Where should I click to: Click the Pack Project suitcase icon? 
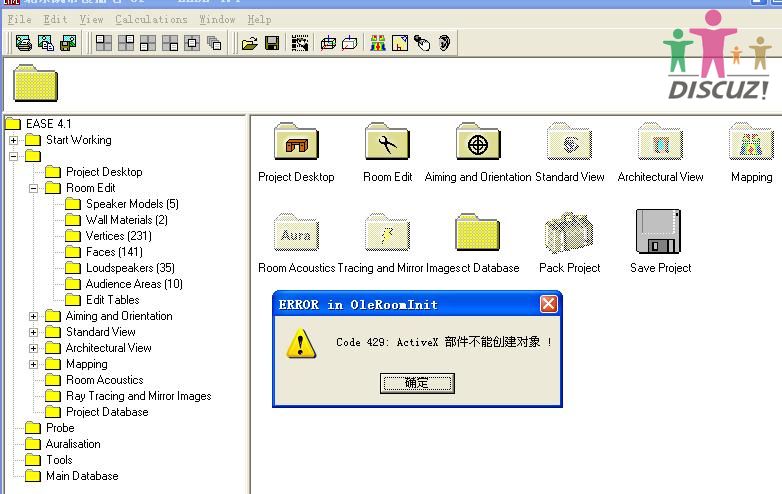point(569,233)
